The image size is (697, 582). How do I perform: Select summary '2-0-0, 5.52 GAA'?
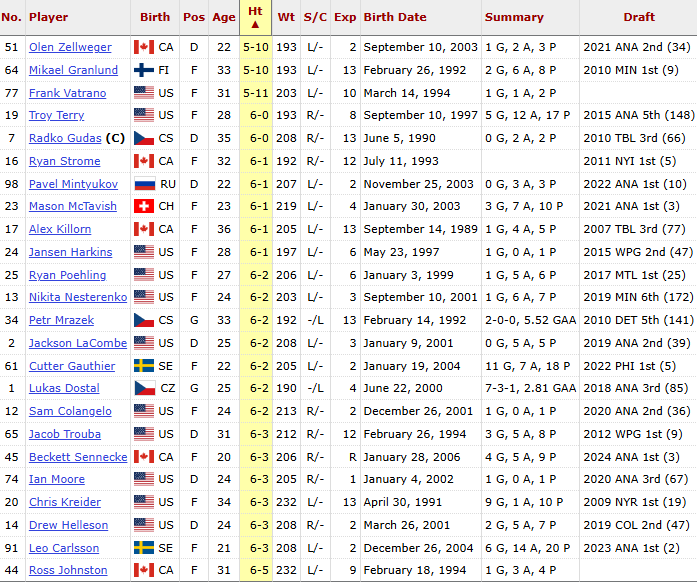pyautogui.click(x=531, y=320)
